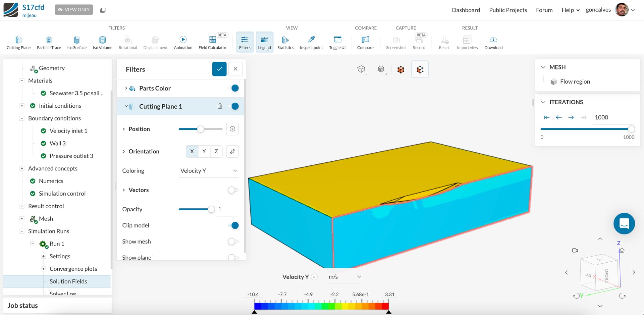Click the Position slider handle

pyautogui.click(x=201, y=129)
